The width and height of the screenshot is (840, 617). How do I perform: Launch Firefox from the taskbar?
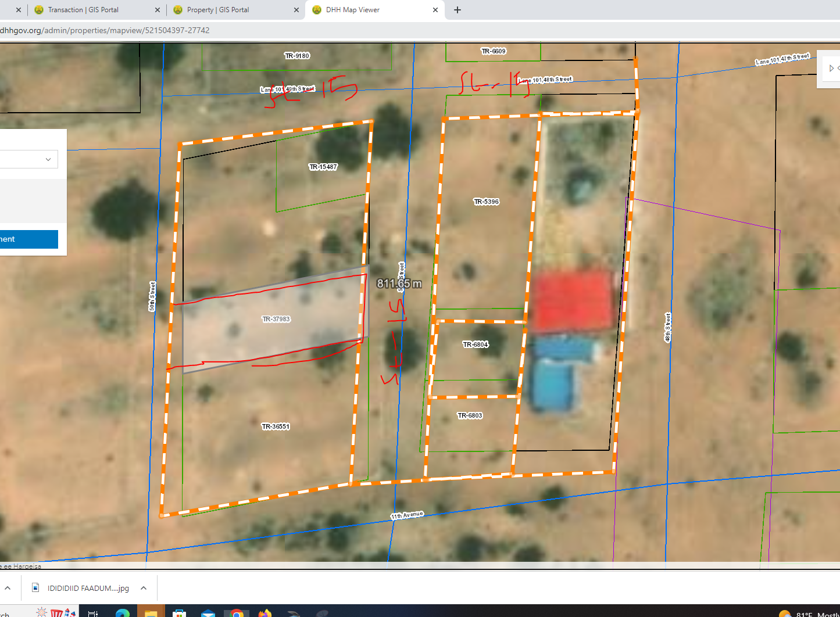pos(265,613)
